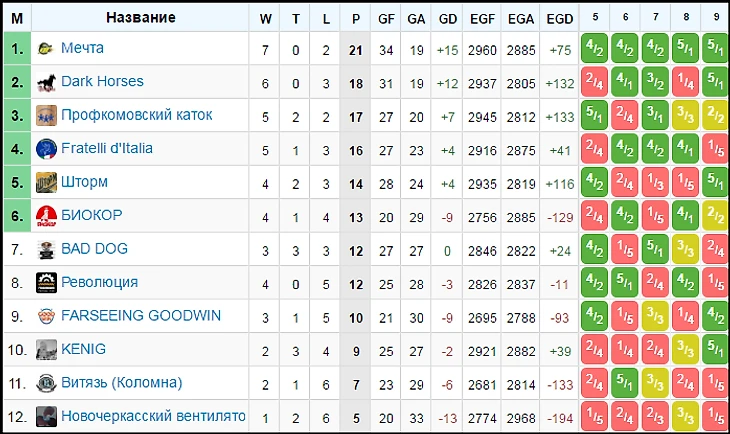
Task: Click the БИОКОР red team logo
Action: point(46,216)
